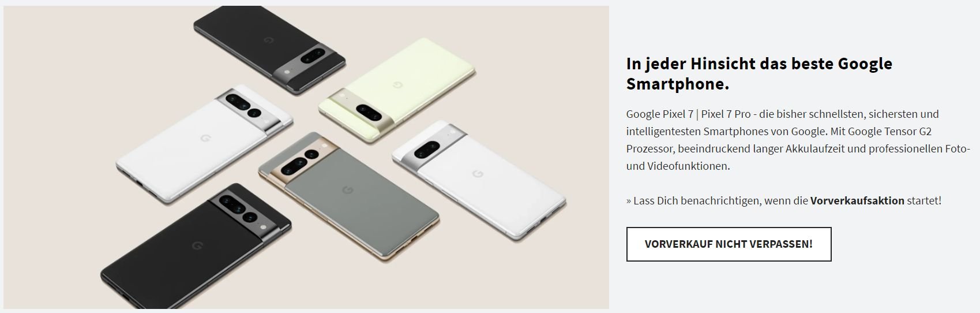Click the G logo on top black phone
Image resolution: width=980 pixels, height=313 pixels.
coord(268,40)
